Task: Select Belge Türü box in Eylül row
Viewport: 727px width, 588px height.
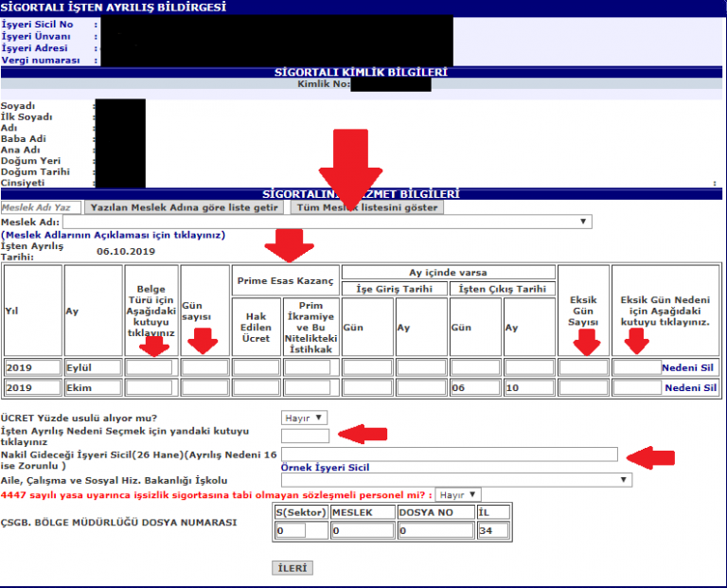Action: pyautogui.click(x=150, y=367)
